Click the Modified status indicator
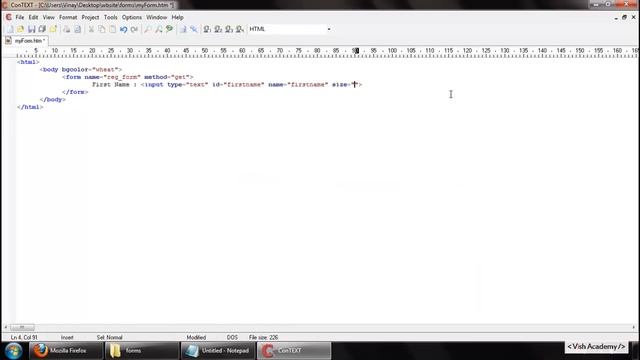Screen dimensions: 640x360 (196, 338)
